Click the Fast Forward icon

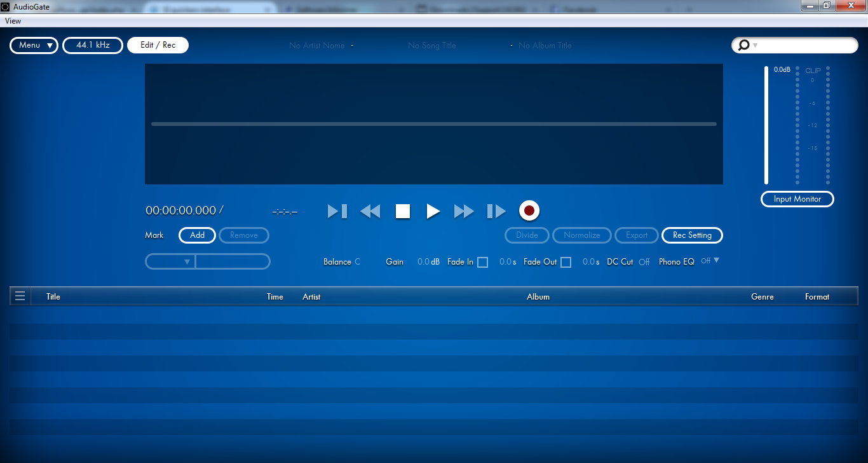click(x=464, y=211)
